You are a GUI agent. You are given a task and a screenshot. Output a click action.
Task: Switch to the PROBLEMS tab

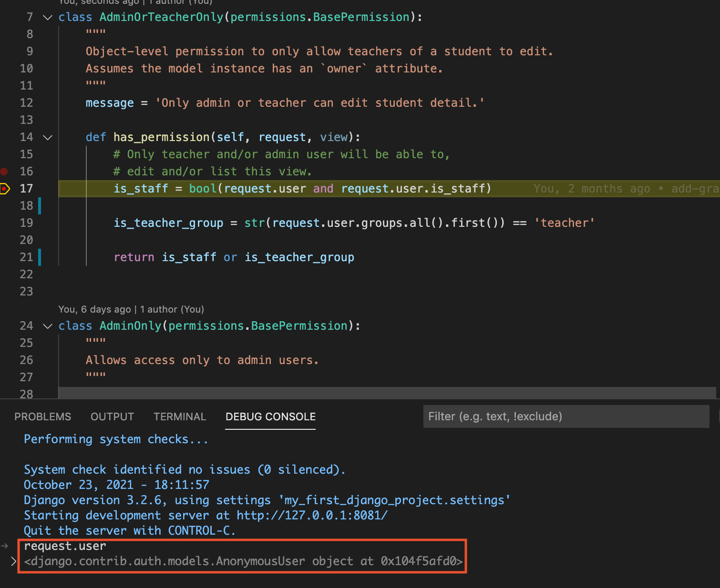click(x=42, y=416)
